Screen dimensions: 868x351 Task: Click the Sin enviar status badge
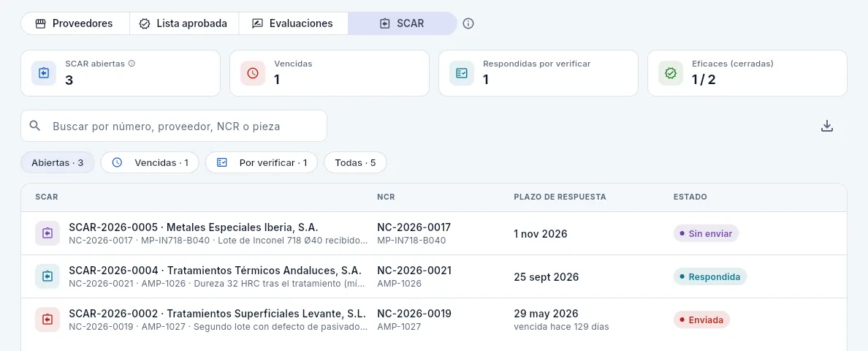click(x=706, y=233)
